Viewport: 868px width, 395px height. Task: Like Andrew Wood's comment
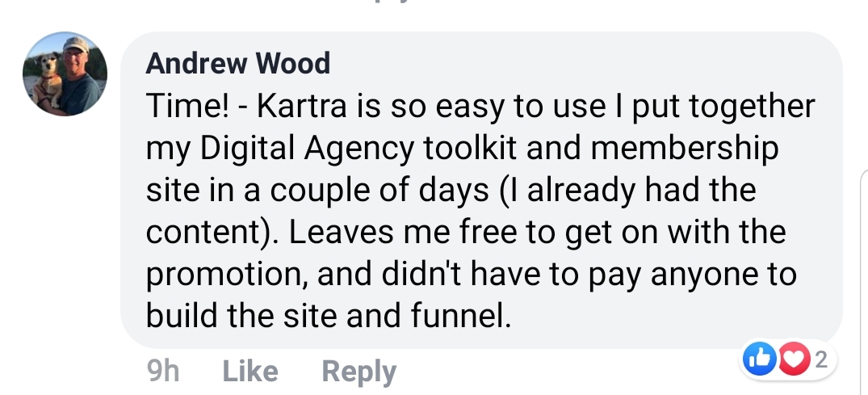click(250, 371)
